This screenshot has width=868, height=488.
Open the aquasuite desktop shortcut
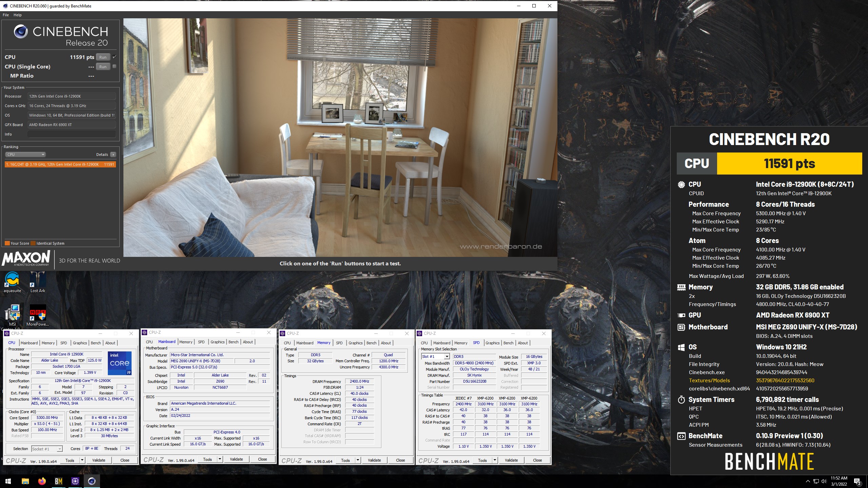click(12, 282)
